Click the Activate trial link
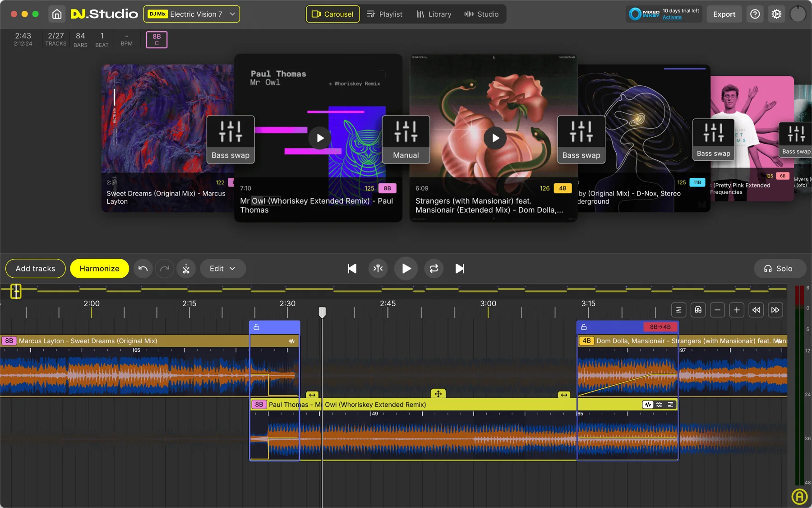This screenshot has width=812, height=508. 672,18
